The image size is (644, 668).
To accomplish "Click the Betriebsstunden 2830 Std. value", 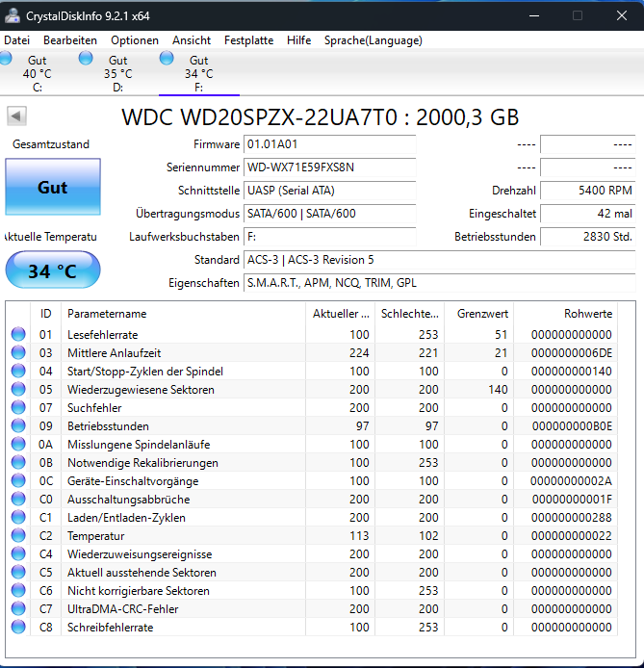I will tap(588, 237).
